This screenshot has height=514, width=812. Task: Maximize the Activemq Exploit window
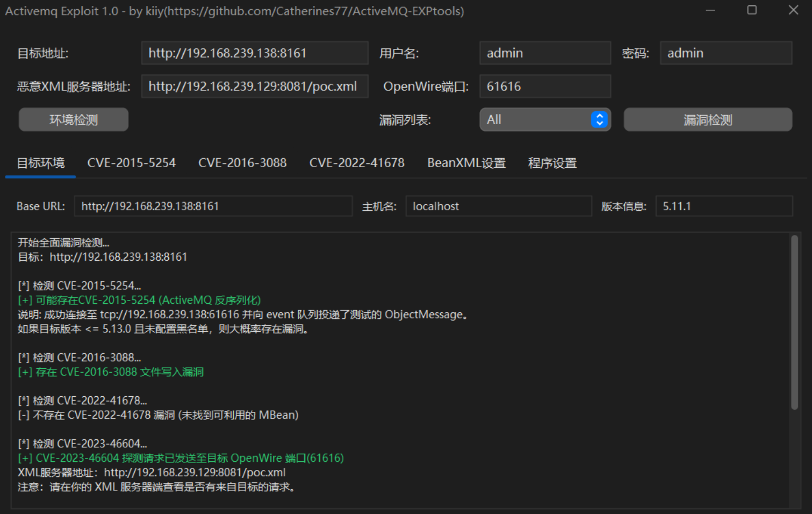[x=752, y=10]
